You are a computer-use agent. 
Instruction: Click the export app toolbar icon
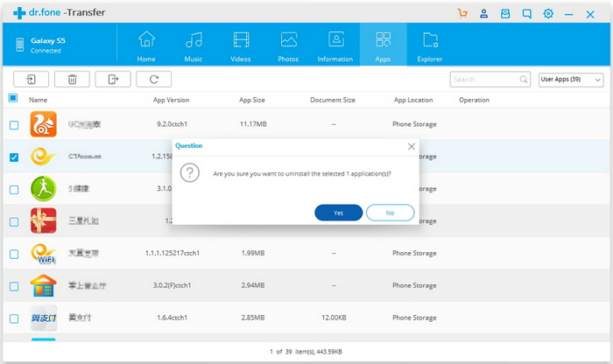(113, 80)
